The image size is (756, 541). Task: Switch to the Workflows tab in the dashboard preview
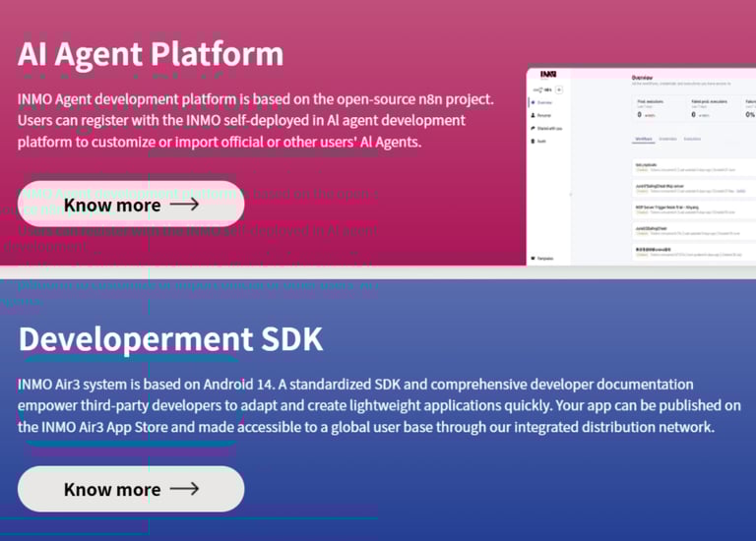644,140
